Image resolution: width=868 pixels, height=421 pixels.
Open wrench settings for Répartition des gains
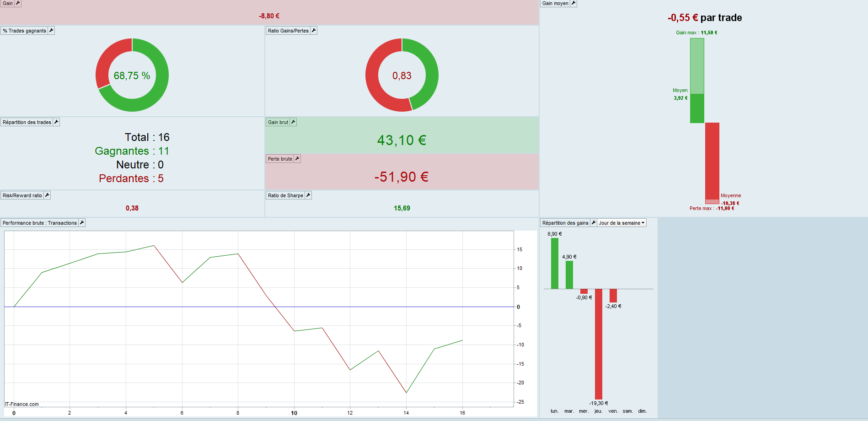[x=594, y=223]
